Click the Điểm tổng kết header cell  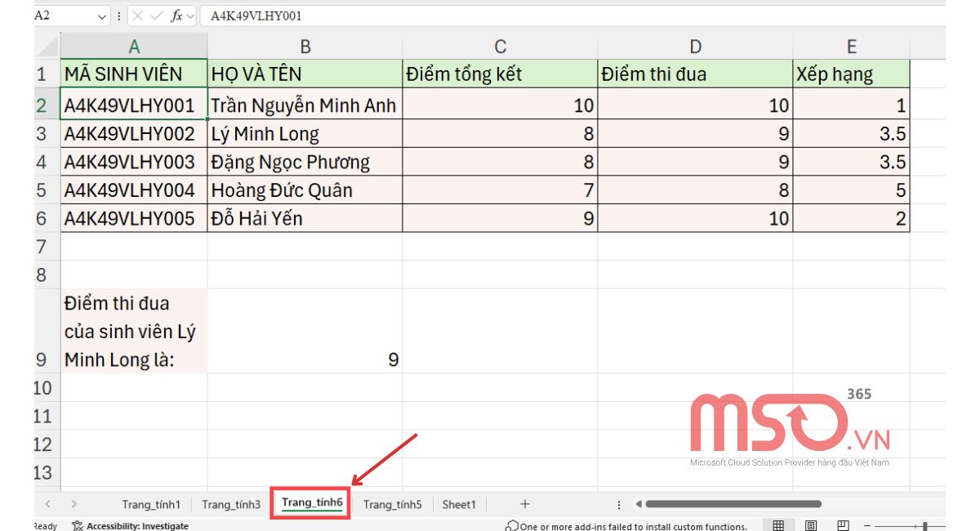point(500,74)
